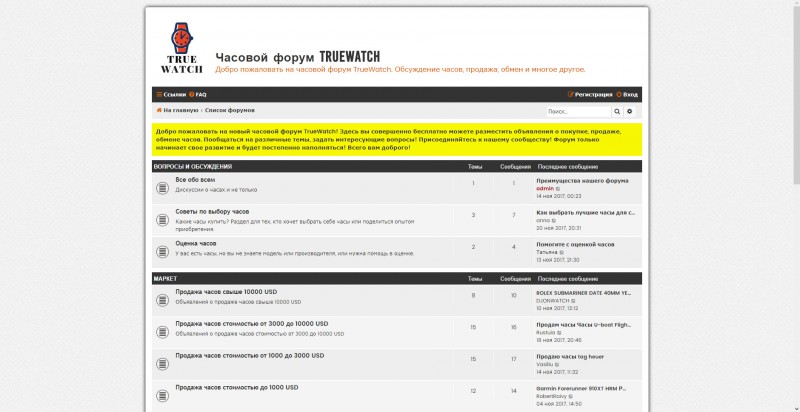Open Советы по выбору часов forum
The image size is (800, 412).
(212, 212)
